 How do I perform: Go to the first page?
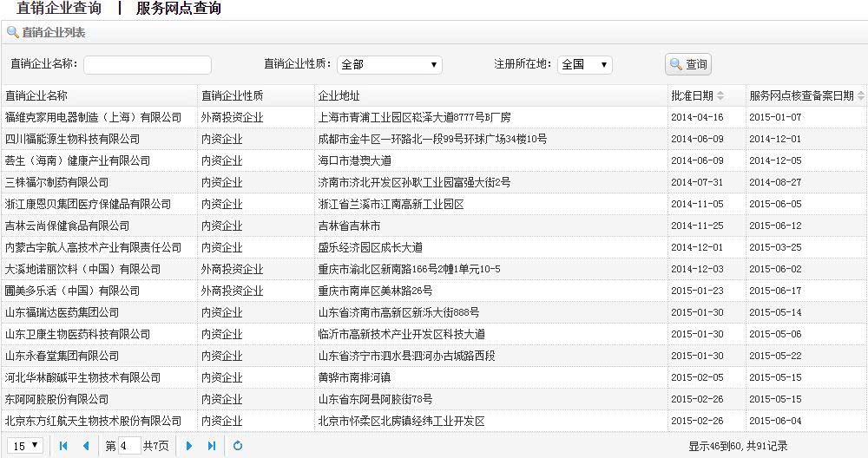coord(63,446)
